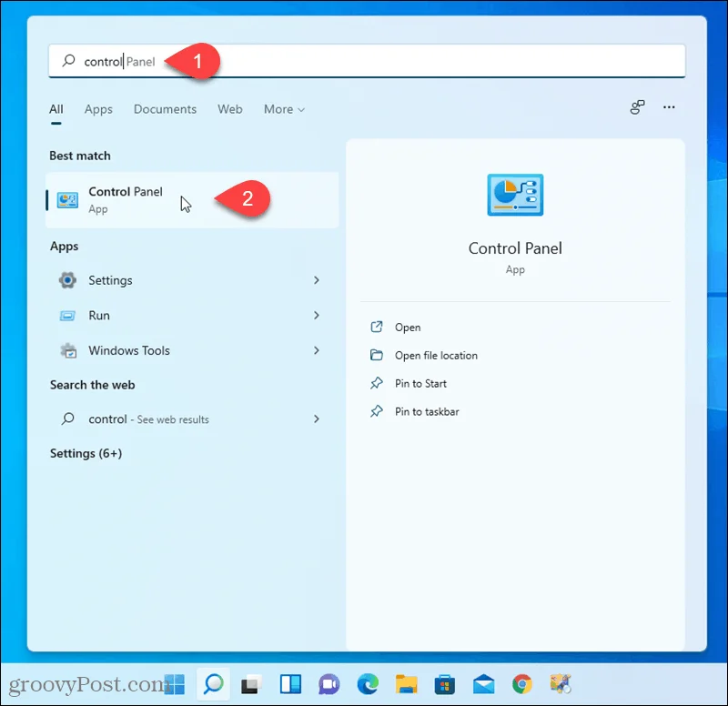Select the All tab

(x=56, y=109)
